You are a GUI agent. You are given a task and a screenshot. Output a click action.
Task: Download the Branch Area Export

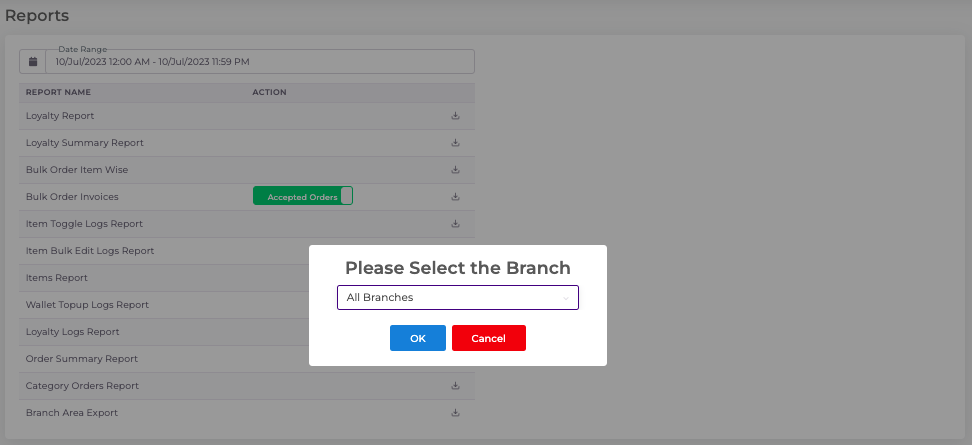[x=455, y=413]
